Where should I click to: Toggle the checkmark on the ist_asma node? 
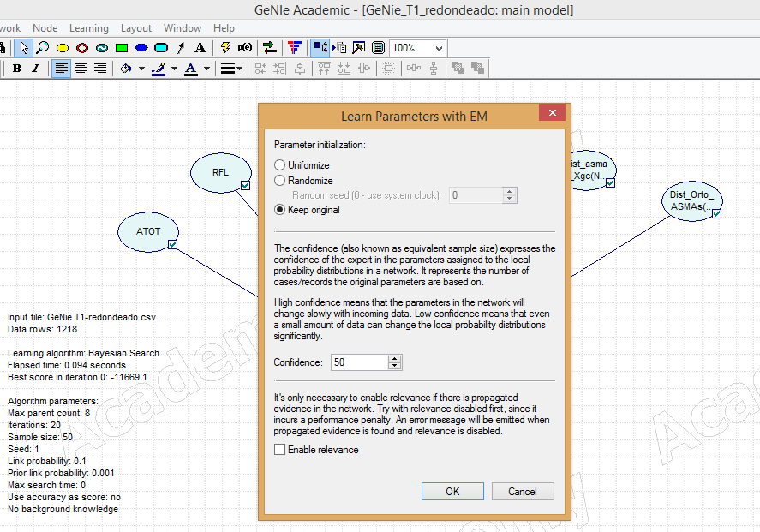[x=610, y=182]
